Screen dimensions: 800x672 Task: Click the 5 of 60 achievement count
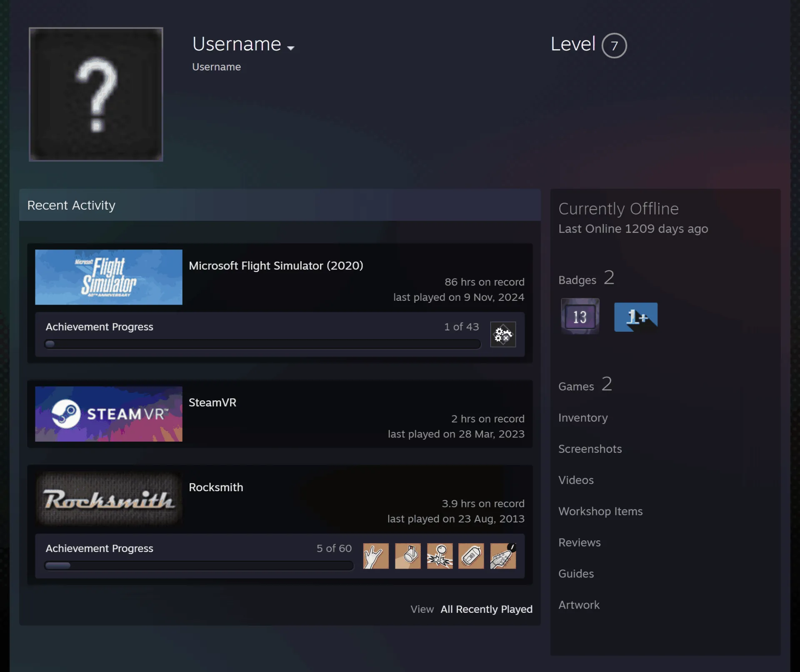[x=334, y=548]
